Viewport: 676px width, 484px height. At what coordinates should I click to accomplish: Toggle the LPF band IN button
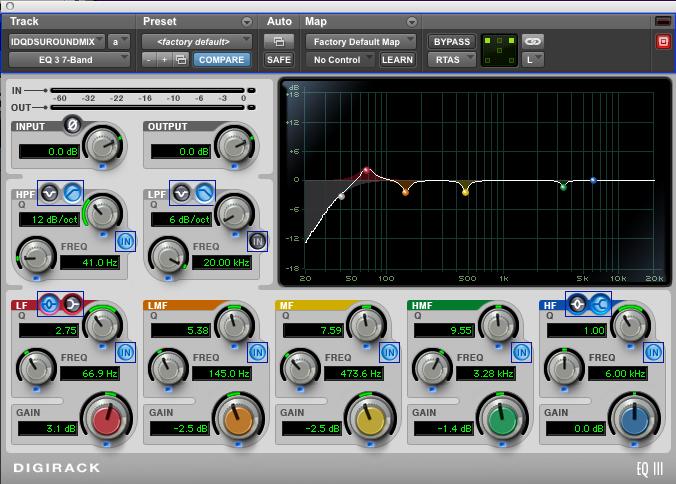[257, 241]
